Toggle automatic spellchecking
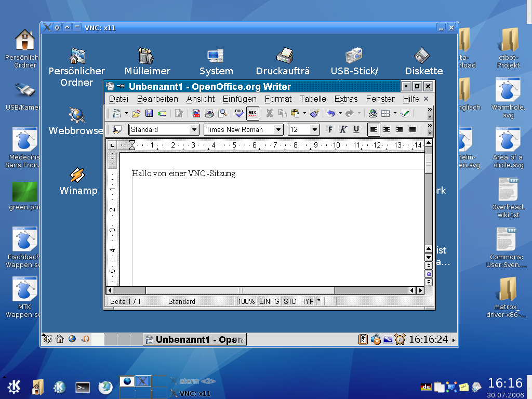This screenshot has height=399, width=532. point(252,113)
